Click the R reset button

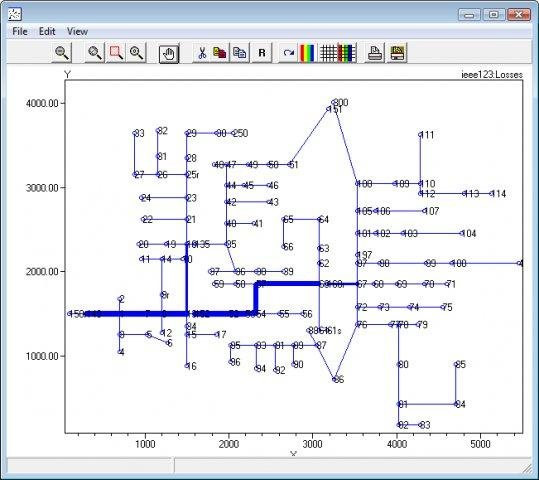[262, 53]
